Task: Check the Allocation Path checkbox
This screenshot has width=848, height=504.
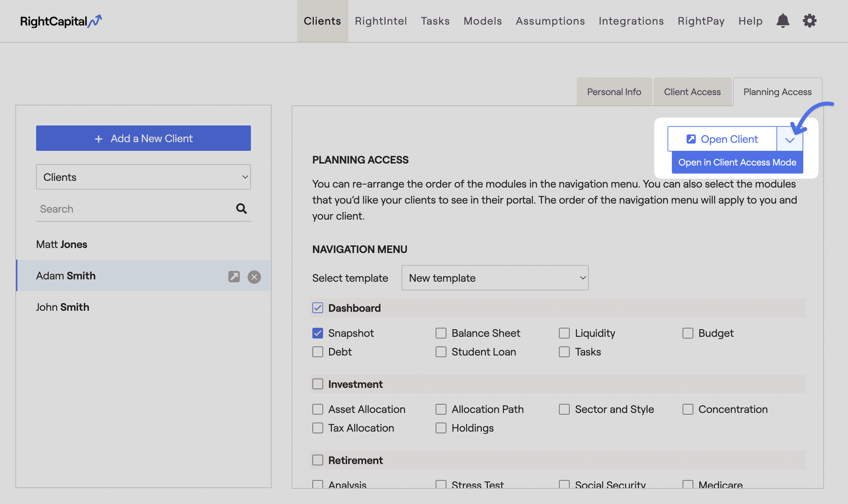Action: coord(441,409)
